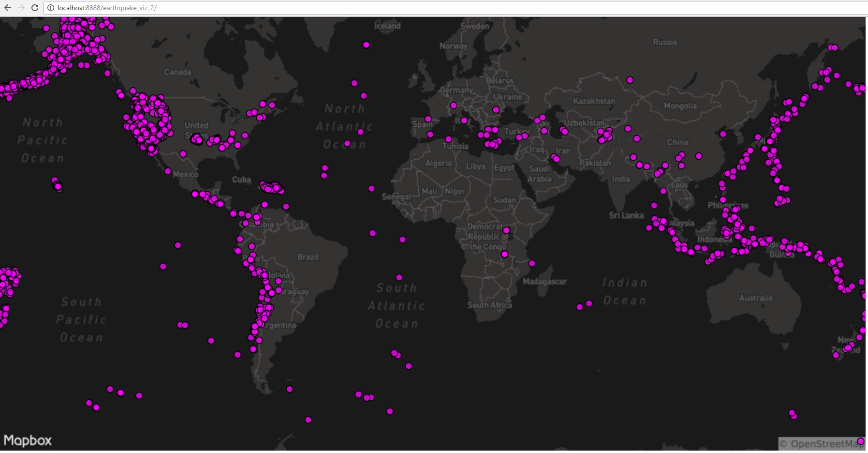Click the browser back navigation arrow
This screenshot has width=868, height=453.
pos(7,8)
